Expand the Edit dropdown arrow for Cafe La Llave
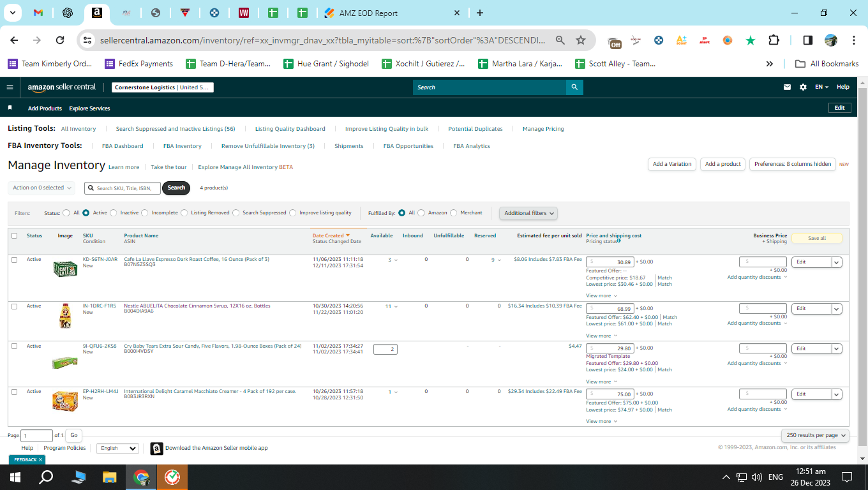The image size is (868, 490). (837, 262)
